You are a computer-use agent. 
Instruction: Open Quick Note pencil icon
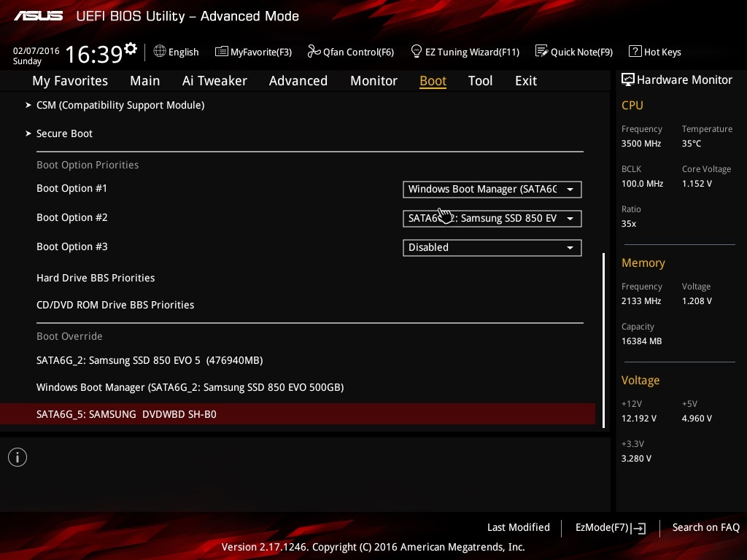pos(541,51)
